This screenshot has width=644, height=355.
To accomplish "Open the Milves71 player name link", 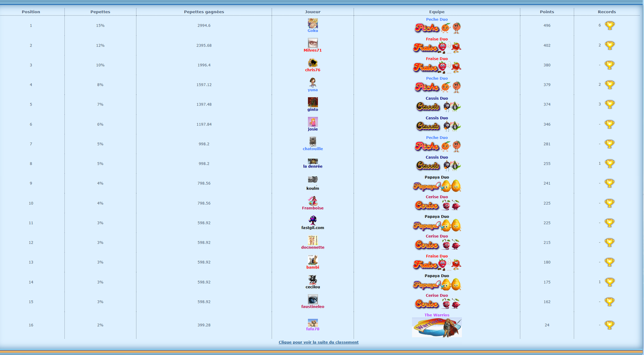I will click(x=312, y=50).
